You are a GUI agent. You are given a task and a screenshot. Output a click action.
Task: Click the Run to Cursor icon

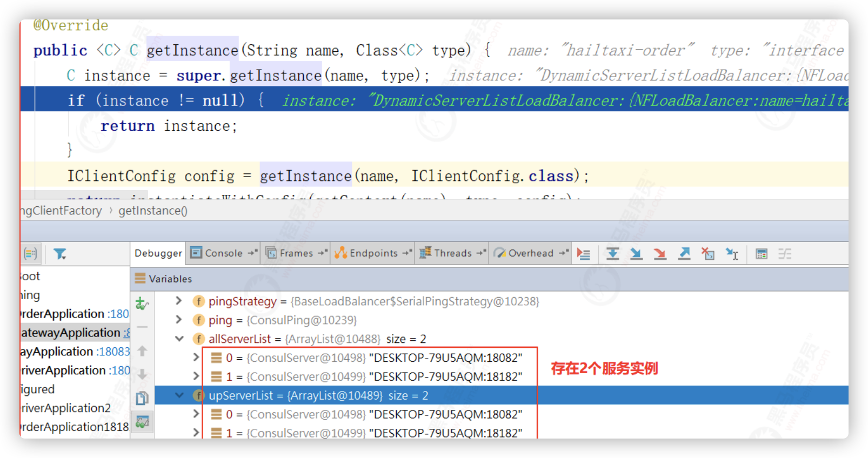732,253
